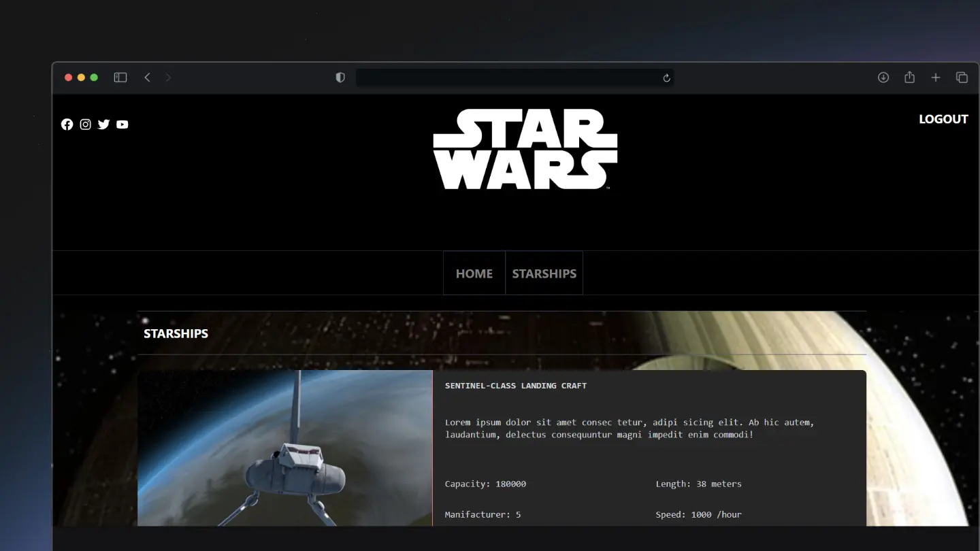Toggle the browser sidebar icon
The width and height of the screenshot is (980, 551).
point(120,78)
